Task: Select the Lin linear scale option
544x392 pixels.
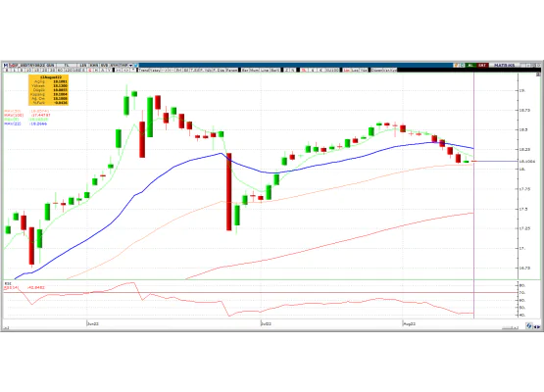Action: [347, 70]
